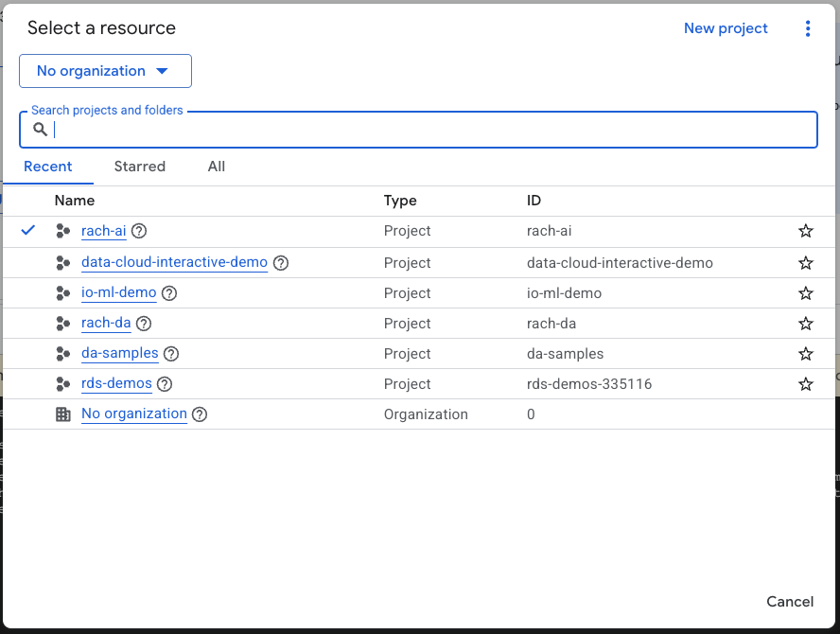Click the New project link
This screenshot has width=840, height=634.
pos(726,28)
